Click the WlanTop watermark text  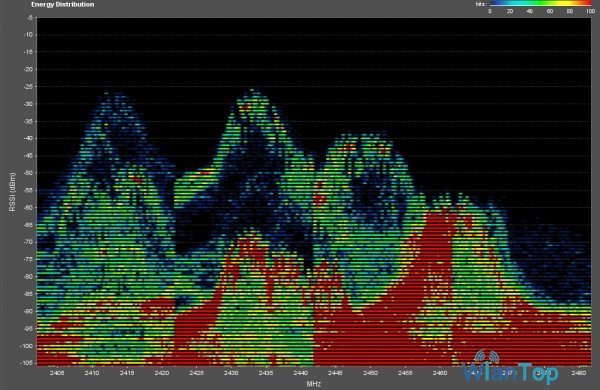click(x=510, y=373)
